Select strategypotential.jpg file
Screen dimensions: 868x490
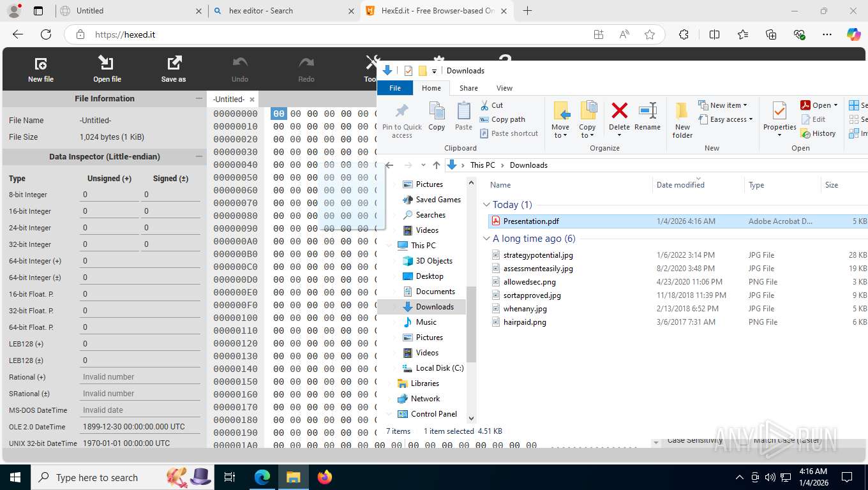538,255
